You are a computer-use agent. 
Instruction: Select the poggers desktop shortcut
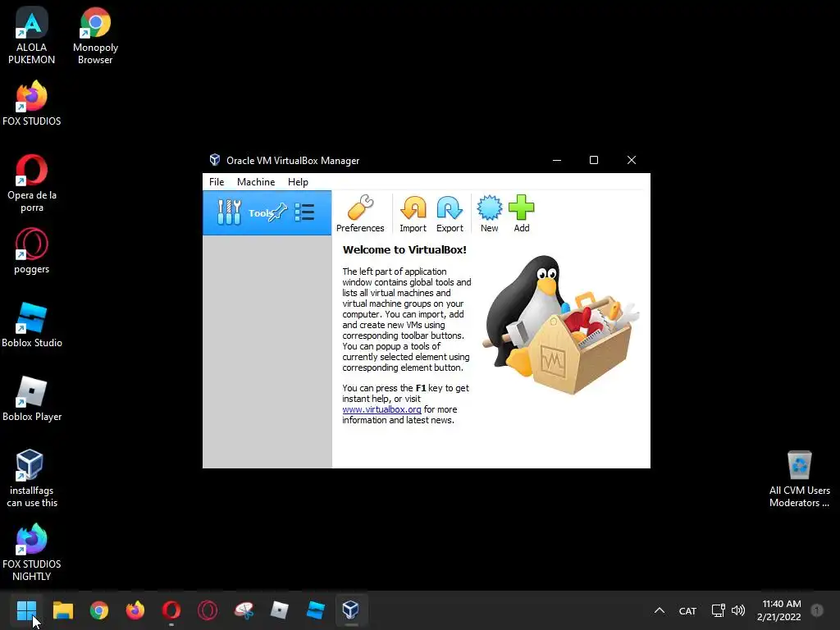click(x=32, y=251)
